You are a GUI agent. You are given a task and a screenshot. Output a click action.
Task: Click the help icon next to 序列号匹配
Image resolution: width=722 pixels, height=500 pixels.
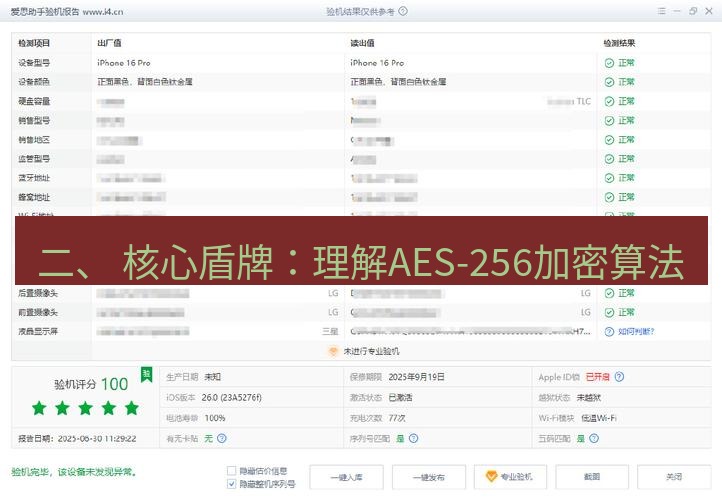pos(413,438)
